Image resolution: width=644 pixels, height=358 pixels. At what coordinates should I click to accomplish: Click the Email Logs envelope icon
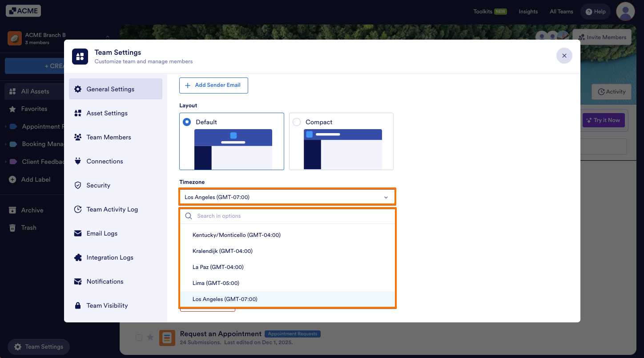[78, 233]
